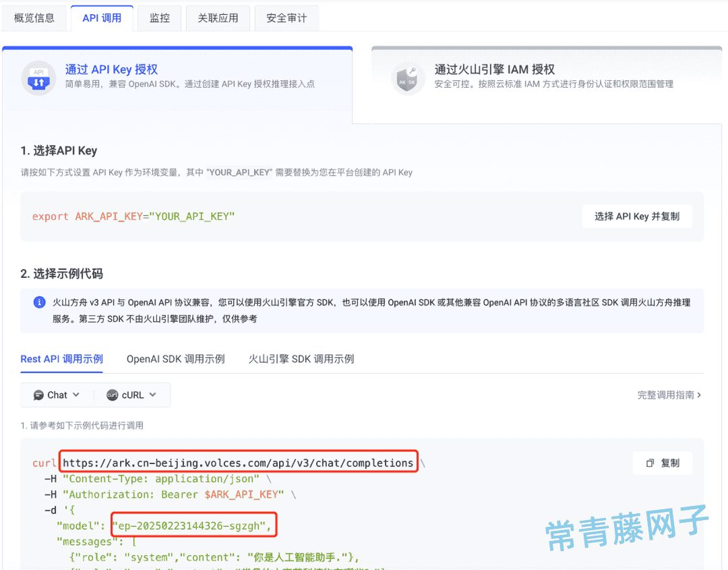Open 火山引擎 SDK 调用示例 tab

pos(301,359)
